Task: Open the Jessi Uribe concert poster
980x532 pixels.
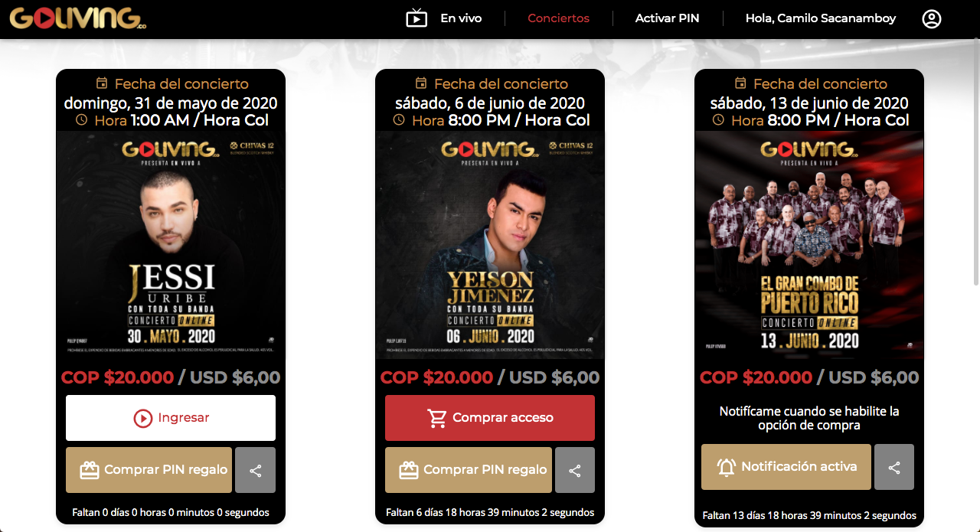Action: (171, 245)
